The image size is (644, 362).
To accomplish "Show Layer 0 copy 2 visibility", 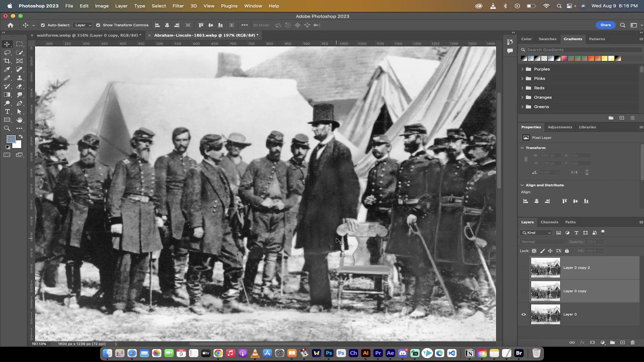I will 524,267.
